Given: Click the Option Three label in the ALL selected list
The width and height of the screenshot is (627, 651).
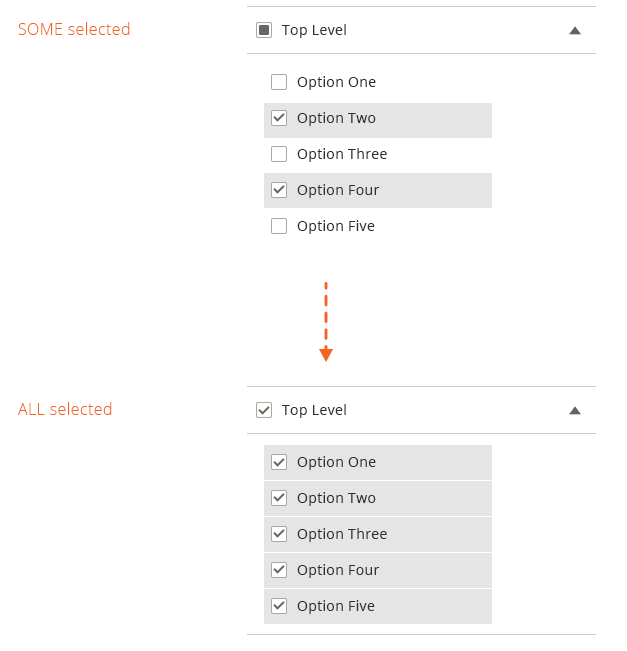Looking at the screenshot, I should (342, 534).
